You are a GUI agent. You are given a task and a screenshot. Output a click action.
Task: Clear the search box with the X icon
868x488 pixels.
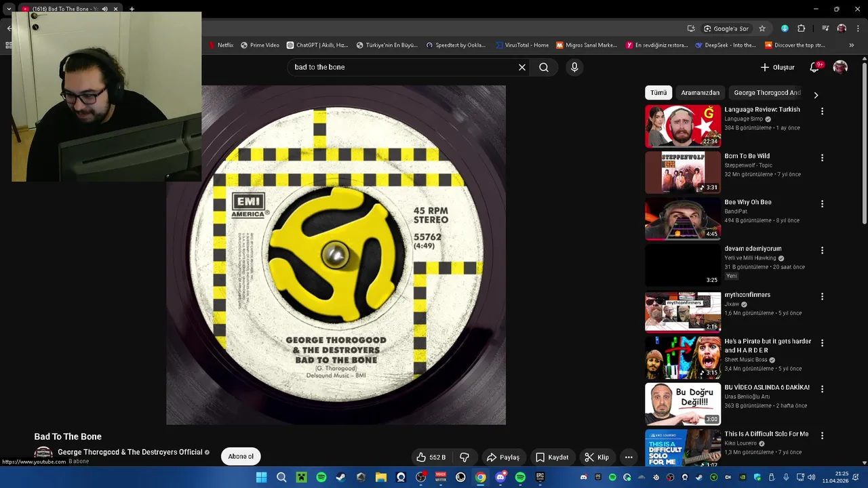click(x=522, y=67)
